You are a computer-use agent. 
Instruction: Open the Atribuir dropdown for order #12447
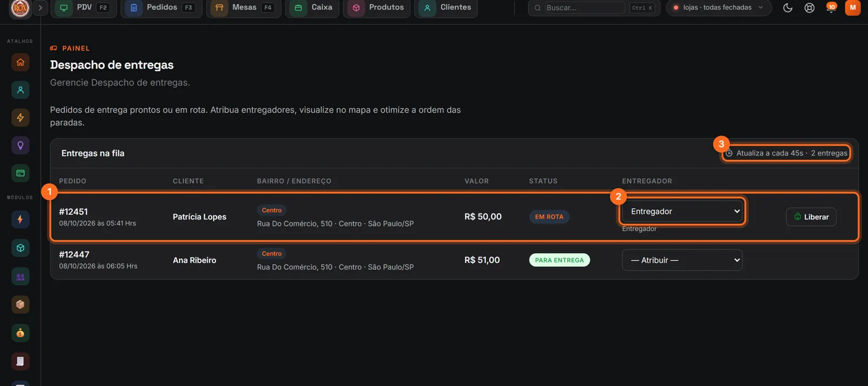coord(682,260)
